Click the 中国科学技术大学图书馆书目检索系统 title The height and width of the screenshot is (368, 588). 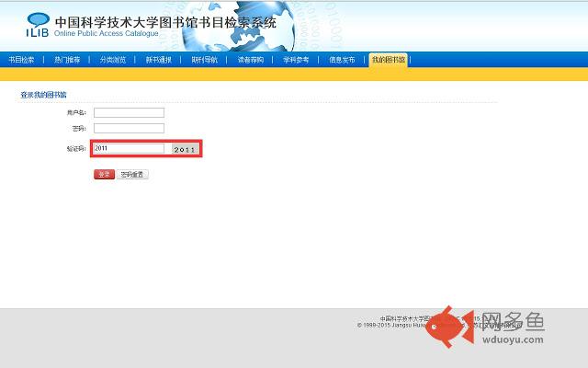click(x=165, y=22)
